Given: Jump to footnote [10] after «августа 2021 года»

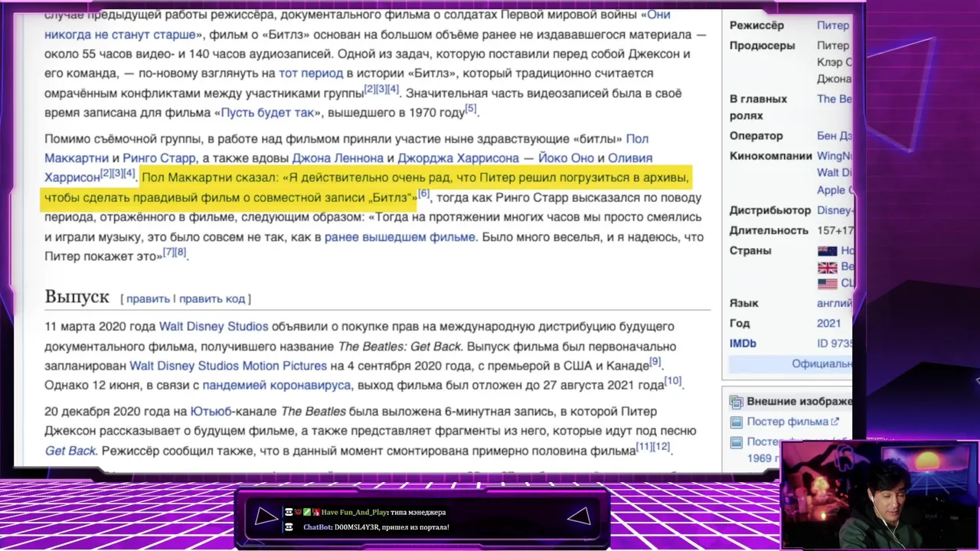Looking at the screenshot, I should (672, 381).
